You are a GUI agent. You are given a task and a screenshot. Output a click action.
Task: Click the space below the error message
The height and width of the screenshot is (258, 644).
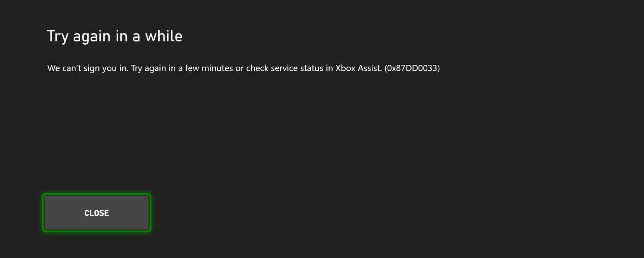tap(220, 110)
